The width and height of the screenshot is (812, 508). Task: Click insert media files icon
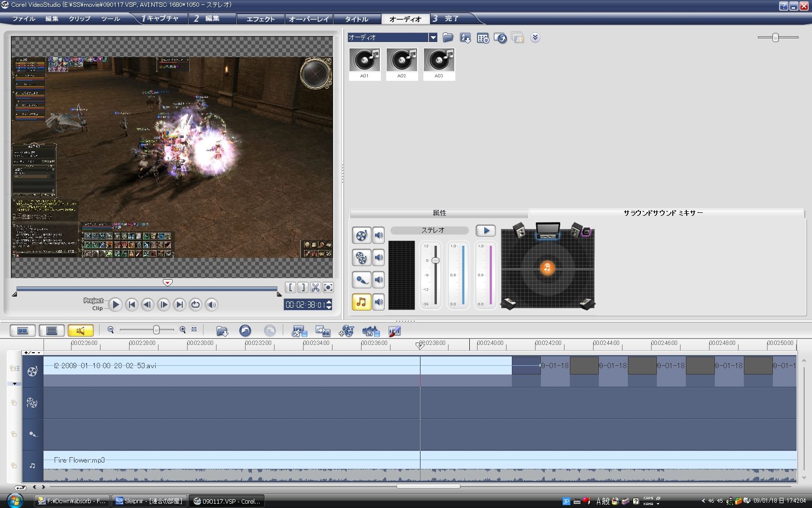[222, 331]
